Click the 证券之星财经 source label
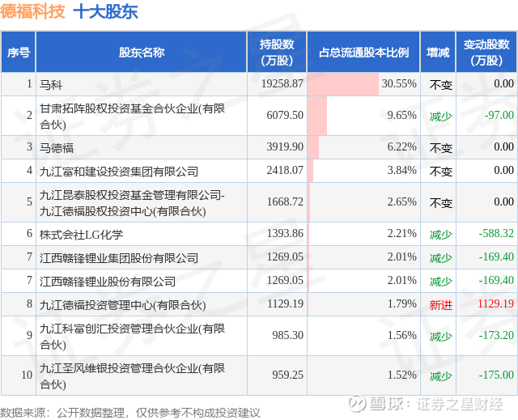This screenshot has width=518, height=420. [459, 404]
